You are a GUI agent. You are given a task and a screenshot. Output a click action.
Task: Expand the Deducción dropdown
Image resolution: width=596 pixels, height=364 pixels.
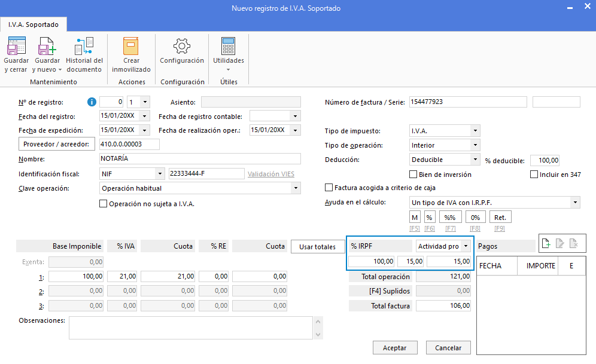[x=475, y=160]
